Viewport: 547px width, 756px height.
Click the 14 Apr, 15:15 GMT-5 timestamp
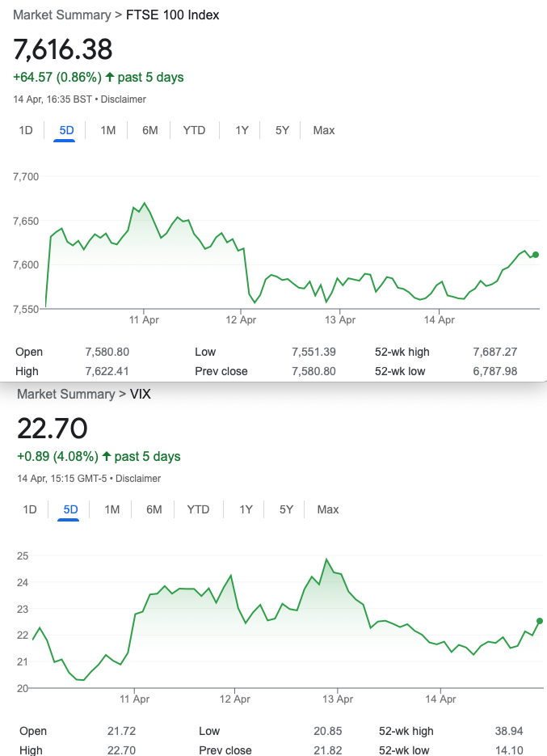(62, 479)
